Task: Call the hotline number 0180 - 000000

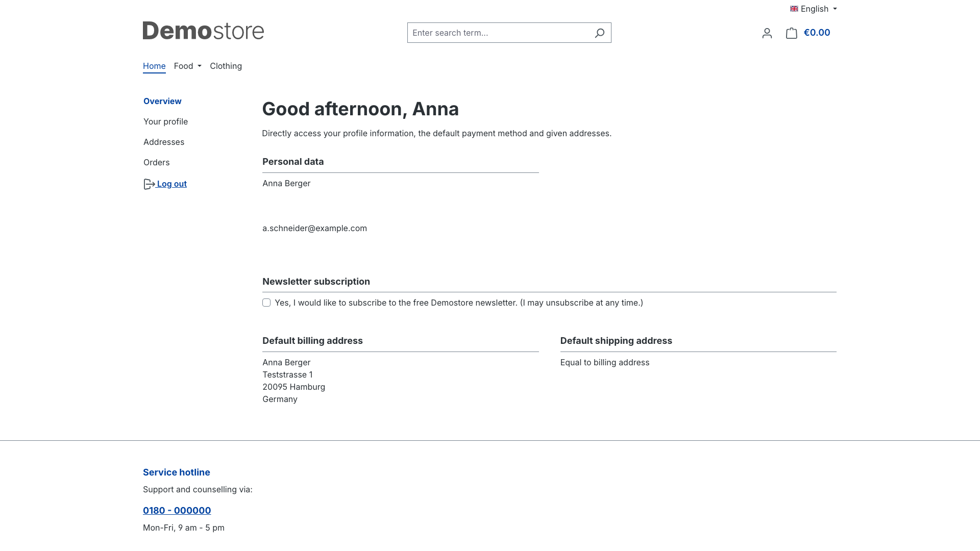Action: 177,510
